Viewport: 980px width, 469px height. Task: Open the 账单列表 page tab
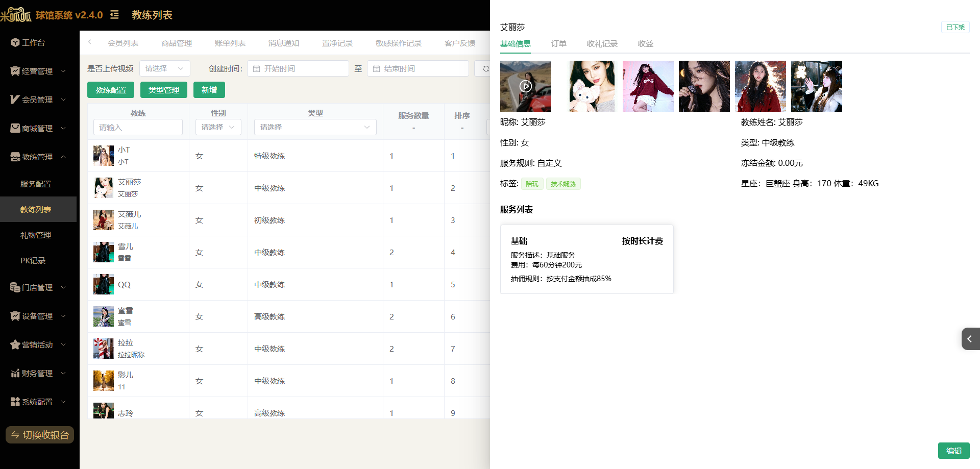tap(230, 43)
